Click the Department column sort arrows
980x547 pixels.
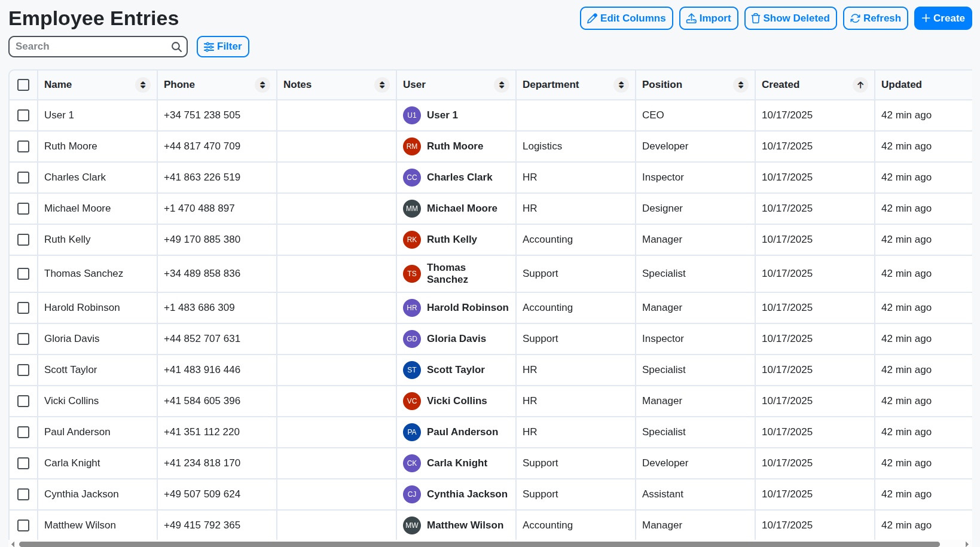pos(620,84)
